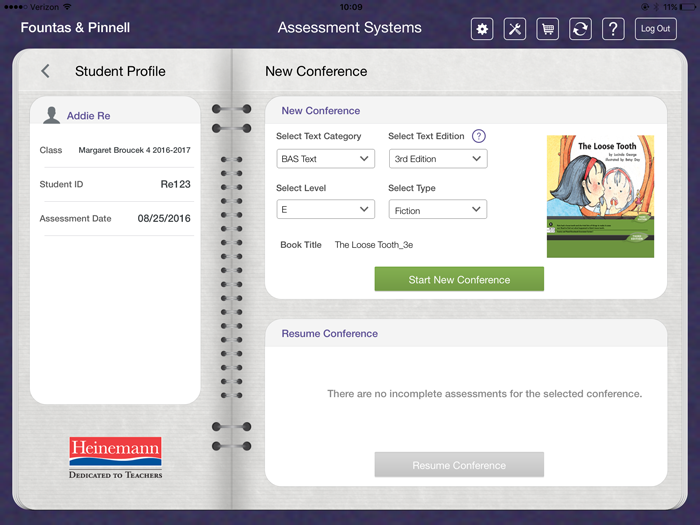Viewport: 700px width, 525px height.
Task: Click the Bluetooth icon in status bar
Action: pos(656,7)
